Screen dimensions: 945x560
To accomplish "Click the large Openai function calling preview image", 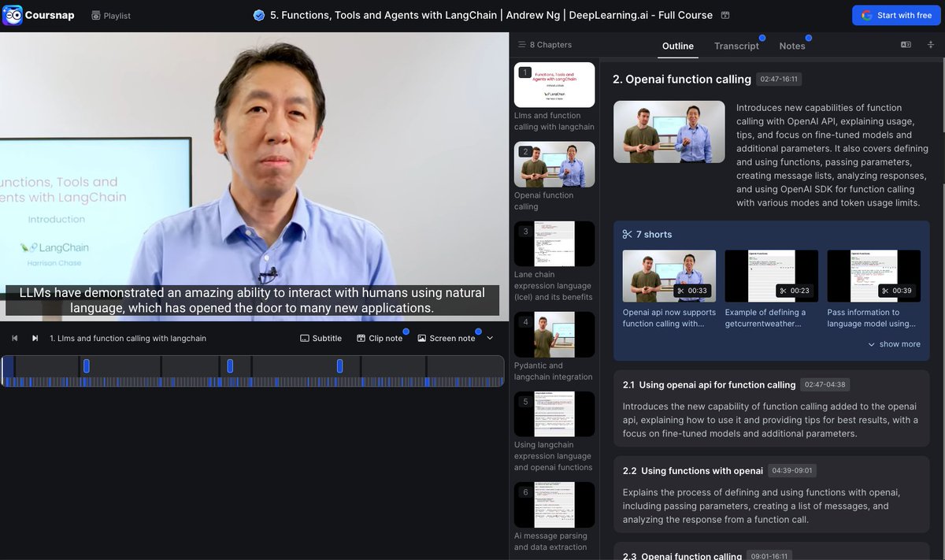I will [669, 132].
